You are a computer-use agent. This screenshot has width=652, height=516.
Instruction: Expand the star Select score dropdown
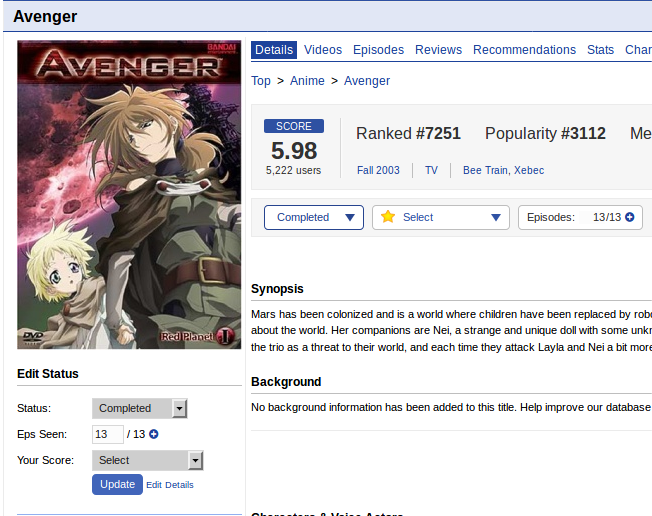pos(441,217)
